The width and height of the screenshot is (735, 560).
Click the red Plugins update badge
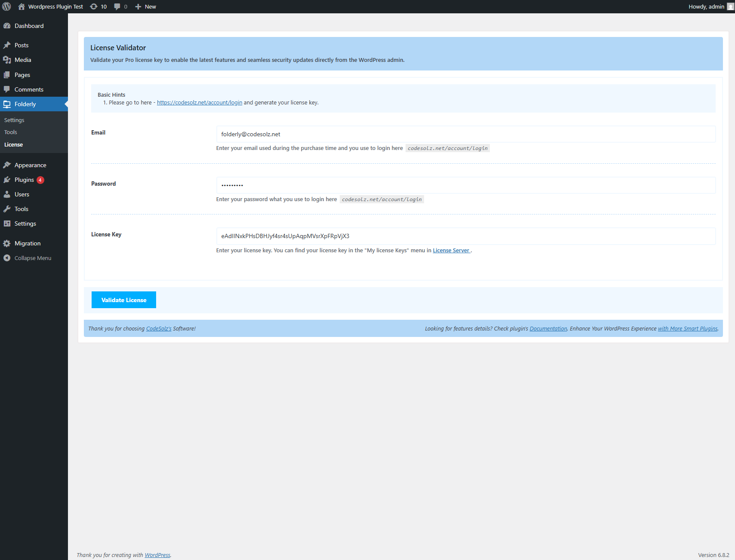[40, 180]
